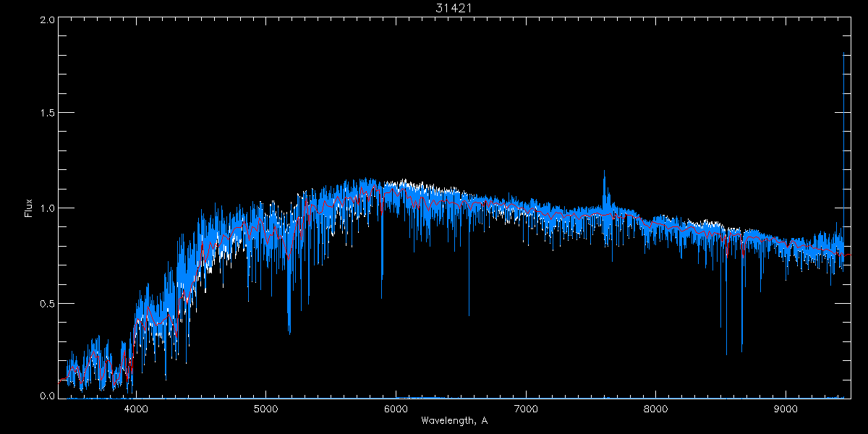Pick the absorption line bottom near 6560 Å
The height and width of the screenshot is (434, 868).
tap(469, 315)
